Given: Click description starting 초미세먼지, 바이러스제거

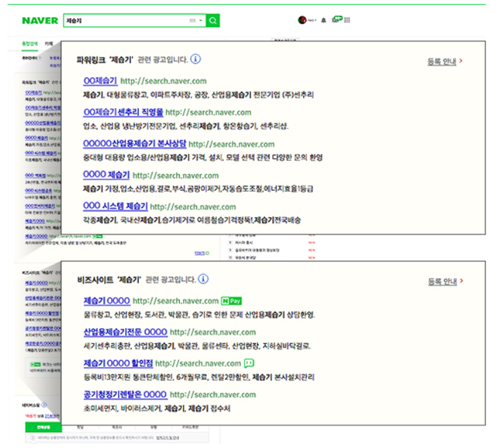Looking at the screenshot, I should pos(157,408).
